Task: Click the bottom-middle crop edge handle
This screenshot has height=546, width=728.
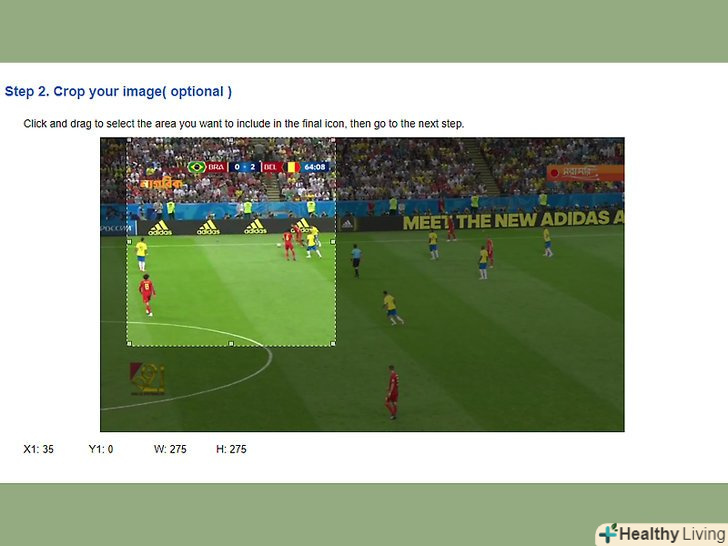Action: click(231, 344)
